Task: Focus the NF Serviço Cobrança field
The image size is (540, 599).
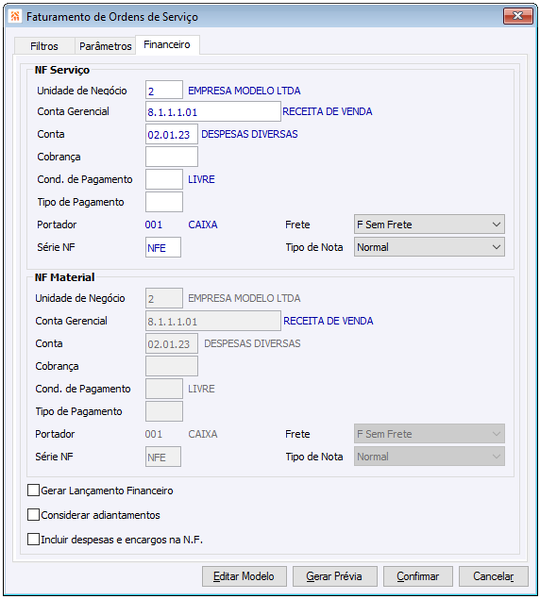Action: coord(171,157)
